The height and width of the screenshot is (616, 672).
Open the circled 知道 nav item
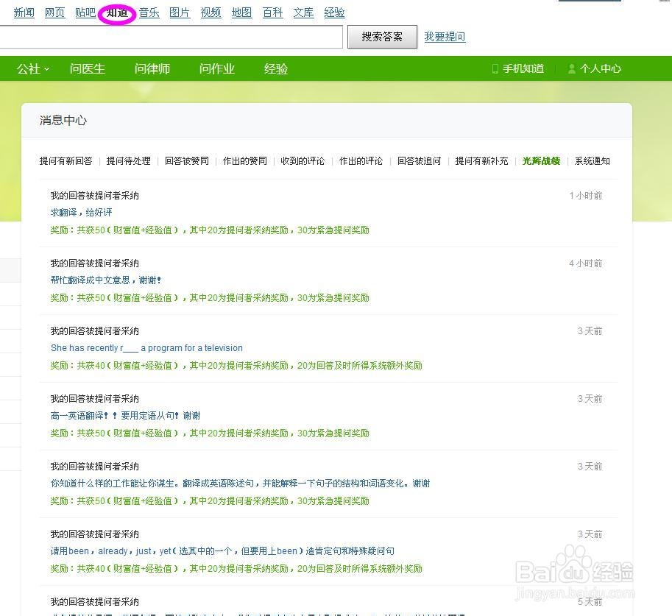click(116, 12)
